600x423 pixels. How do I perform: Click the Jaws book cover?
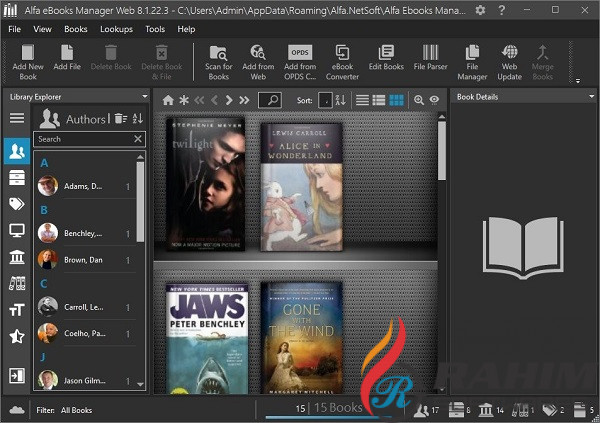tap(207, 338)
